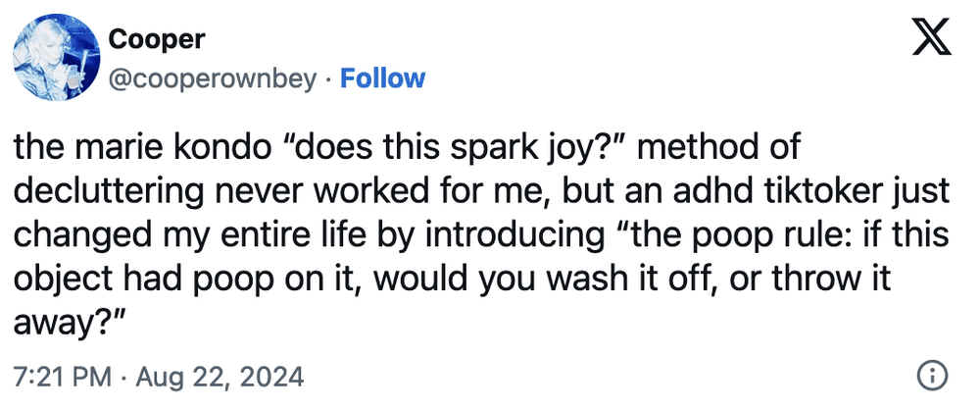Open the Twitter info circle icon
This screenshot has height=409, width=980.
click(933, 375)
